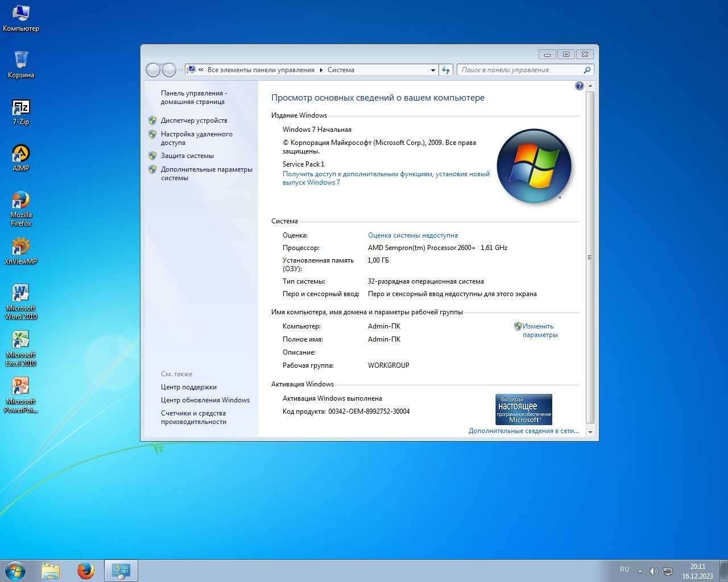Show hidden tray icons arrow
Image resolution: width=728 pixels, height=582 pixels.
point(640,571)
